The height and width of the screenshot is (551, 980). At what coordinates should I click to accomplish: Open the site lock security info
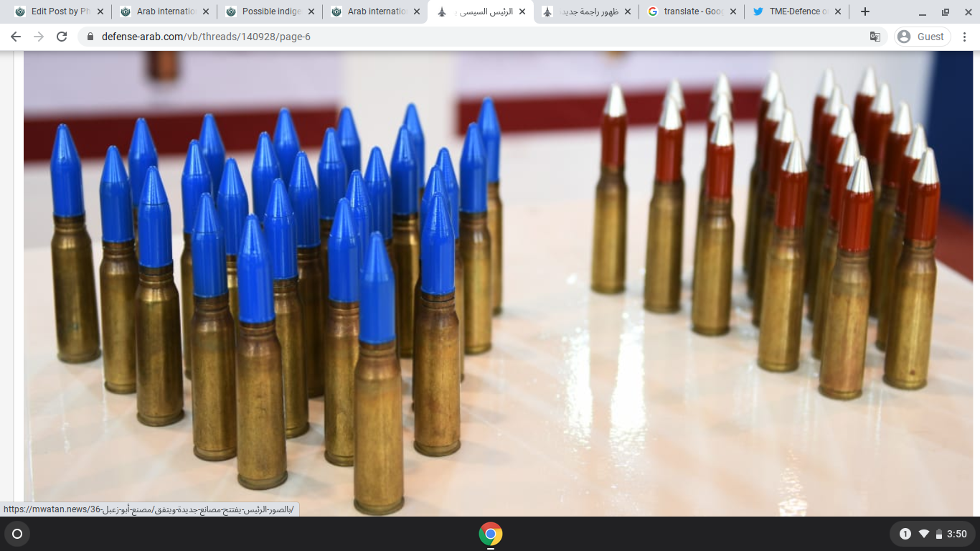click(x=90, y=37)
